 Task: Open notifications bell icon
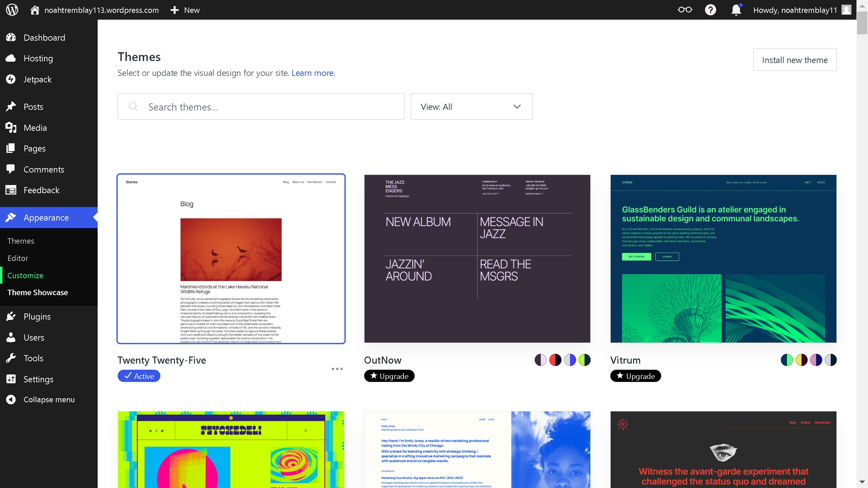(x=736, y=10)
